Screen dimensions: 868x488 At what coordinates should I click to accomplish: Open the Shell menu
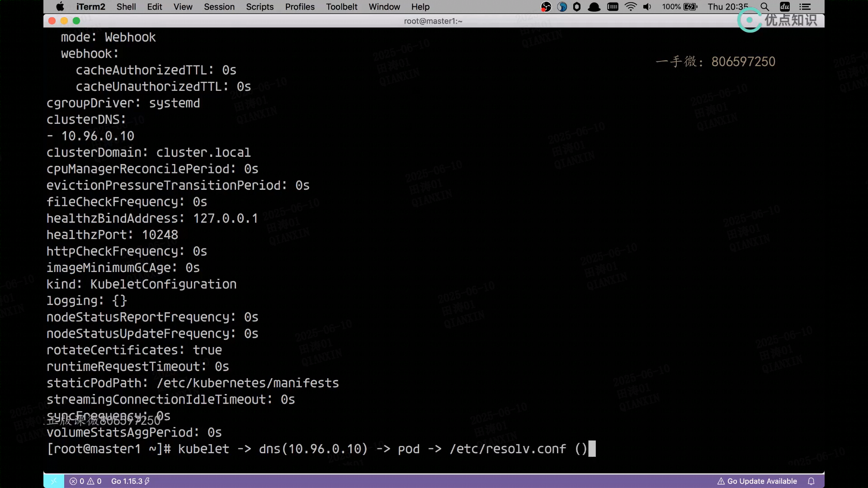pyautogui.click(x=126, y=7)
